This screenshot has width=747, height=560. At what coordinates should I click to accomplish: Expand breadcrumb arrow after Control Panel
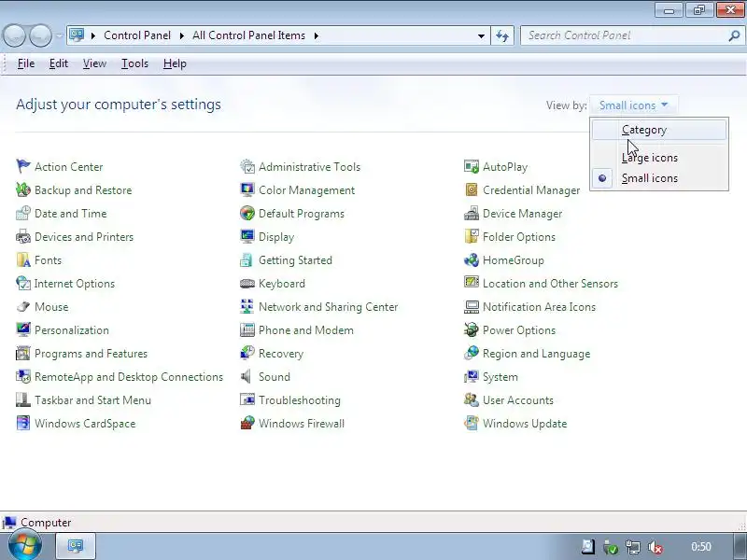(181, 35)
